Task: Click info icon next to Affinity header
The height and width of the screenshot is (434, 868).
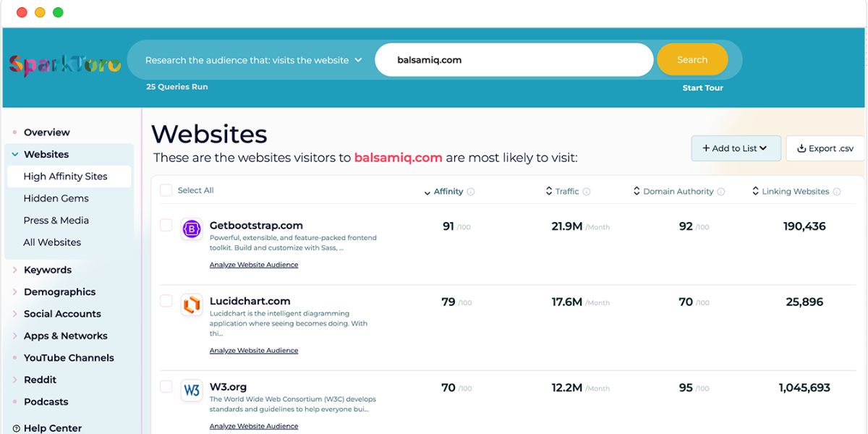Action: [x=471, y=192]
